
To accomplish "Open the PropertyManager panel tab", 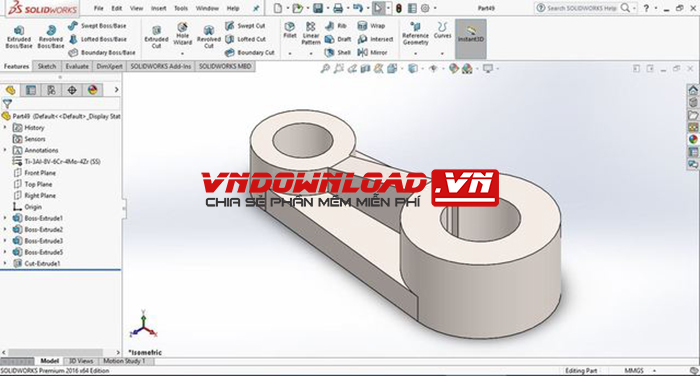I will 31,90.
